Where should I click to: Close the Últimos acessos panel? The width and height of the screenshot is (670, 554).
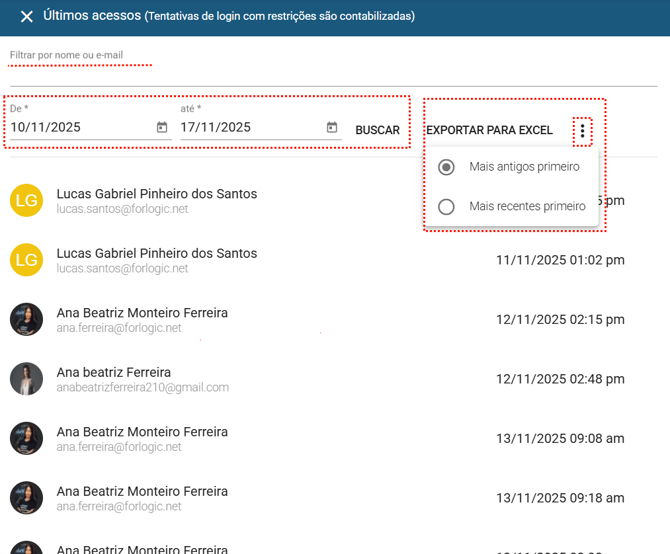[x=27, y=17]
